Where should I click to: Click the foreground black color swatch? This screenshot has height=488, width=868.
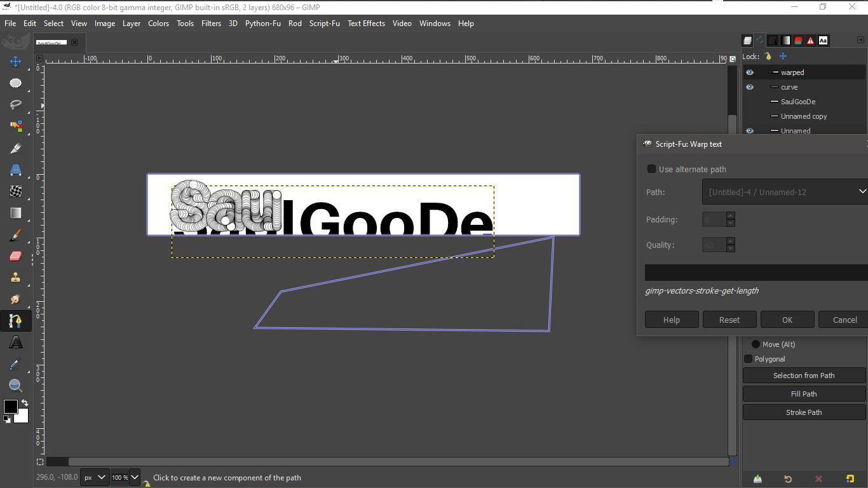(x=10, y=407)
